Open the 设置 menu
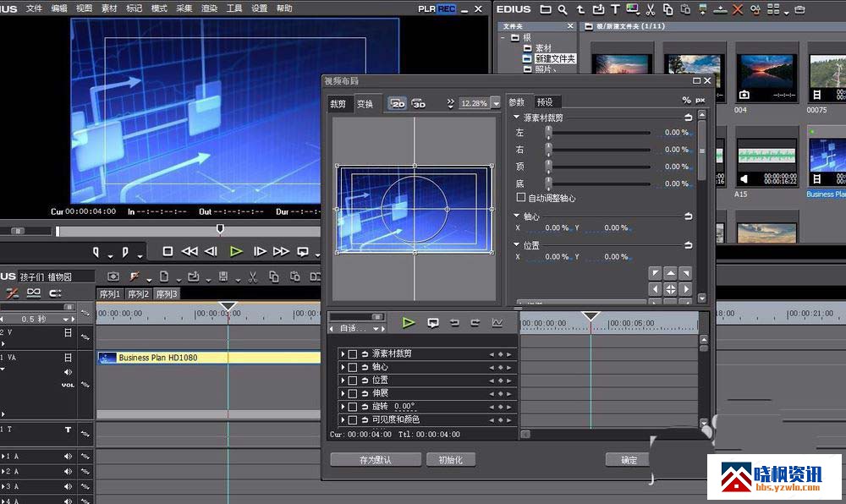The width and height of the screenshot is (846, 504). click(x=259, y=8)
